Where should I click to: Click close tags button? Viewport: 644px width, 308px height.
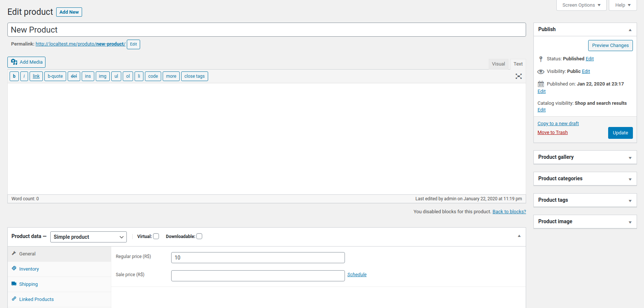(x=194, y=76)
